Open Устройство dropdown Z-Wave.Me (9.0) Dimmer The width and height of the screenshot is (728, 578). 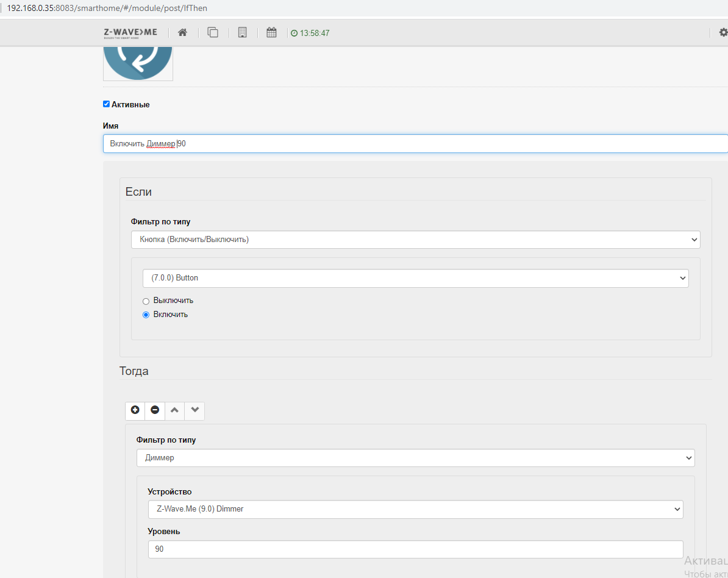click(x=416, y=509)
